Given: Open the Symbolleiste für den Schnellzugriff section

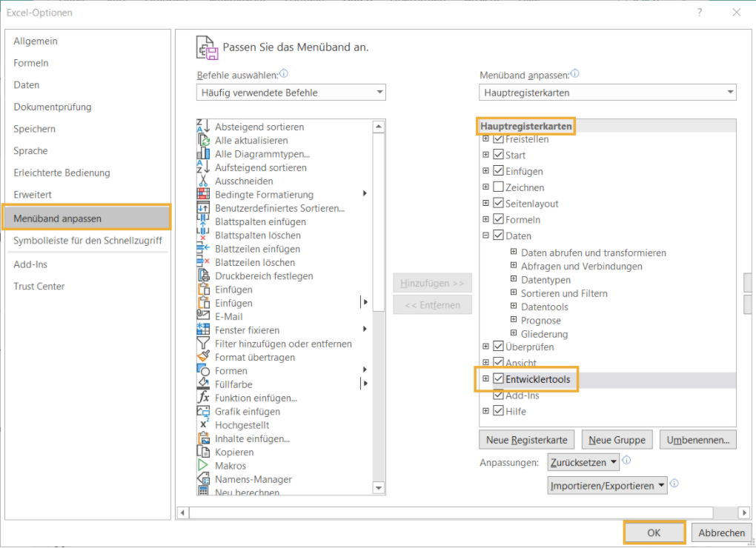Looking at the screenshot, I should coord(87,241).
